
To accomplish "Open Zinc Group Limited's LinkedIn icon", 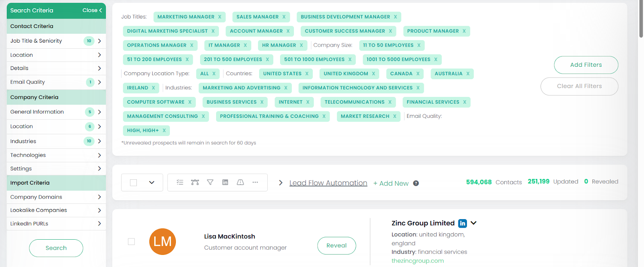I will 462,223.
